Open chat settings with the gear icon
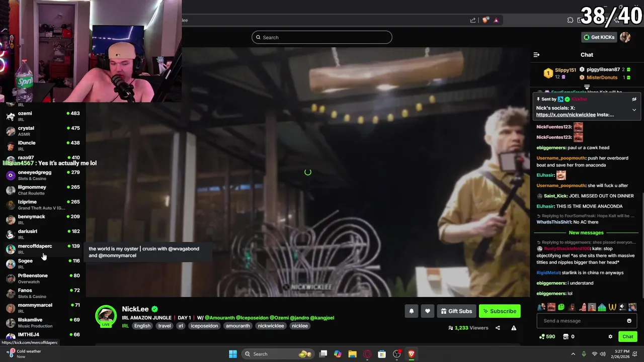The width and height of the screenshot is (644, 362). 610,337
